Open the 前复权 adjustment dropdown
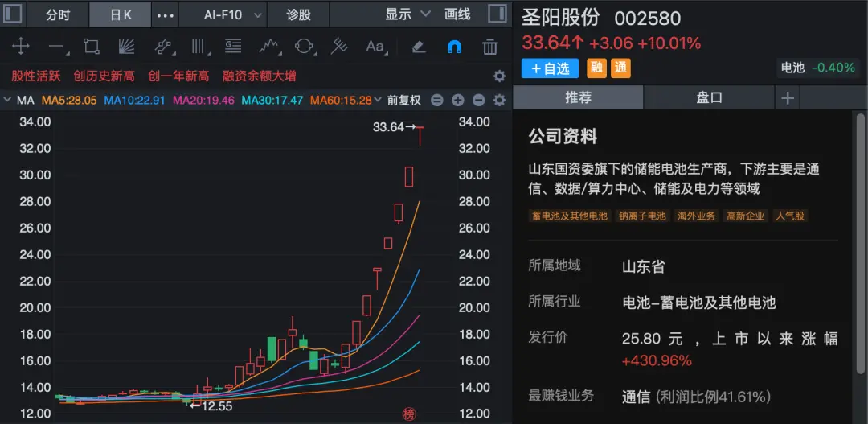This screenshot has width=868, height=424. click(x=403, y=101)
